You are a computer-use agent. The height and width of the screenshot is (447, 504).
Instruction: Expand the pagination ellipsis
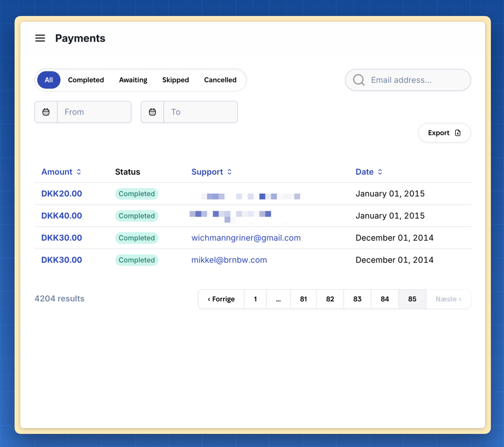(x=278, y=299)
